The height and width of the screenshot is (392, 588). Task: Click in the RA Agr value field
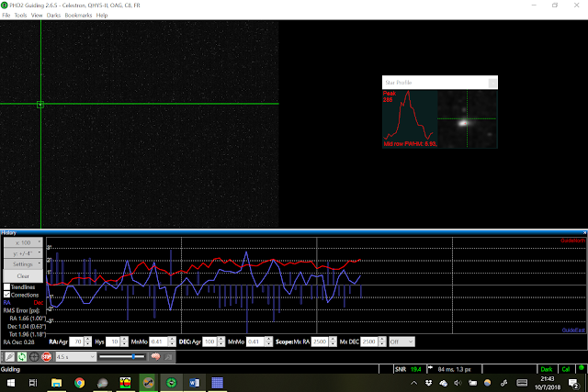[x=76, y=342]
